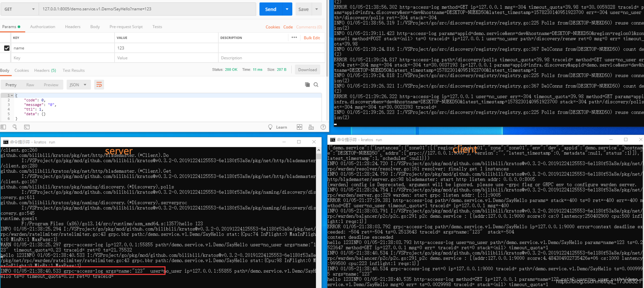Open the Code snippet link
Screen dimensions: 644x288
288,27
